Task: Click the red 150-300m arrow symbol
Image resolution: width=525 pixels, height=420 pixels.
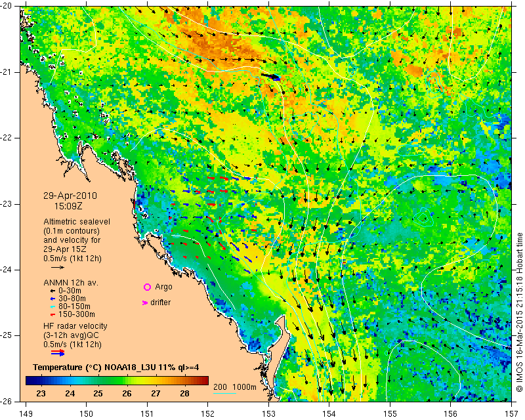Action: click(52, 315)
